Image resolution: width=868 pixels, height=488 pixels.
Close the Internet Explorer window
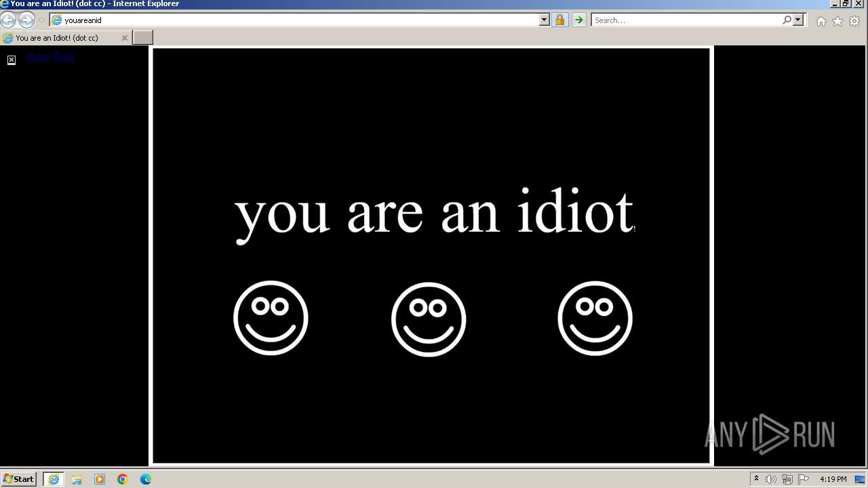point(859,4)
